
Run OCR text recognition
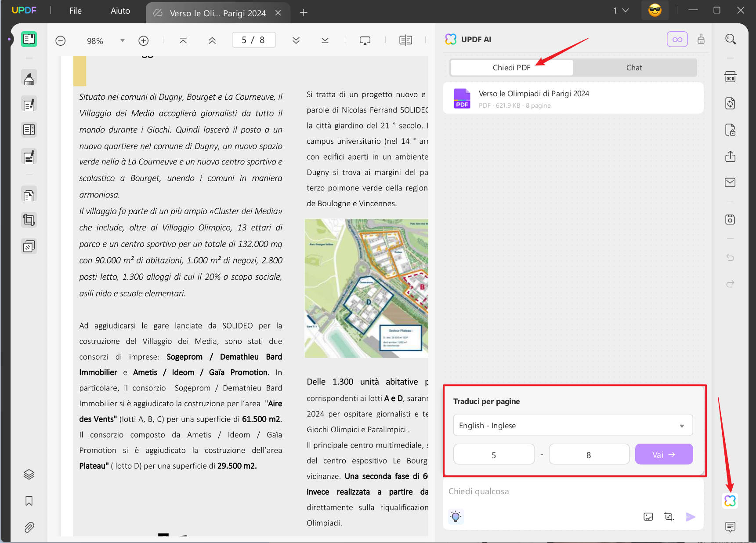[730, 77]
